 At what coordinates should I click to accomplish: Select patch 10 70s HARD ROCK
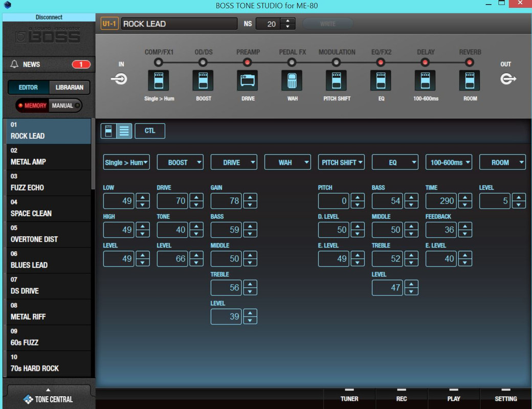pos(49,363)
